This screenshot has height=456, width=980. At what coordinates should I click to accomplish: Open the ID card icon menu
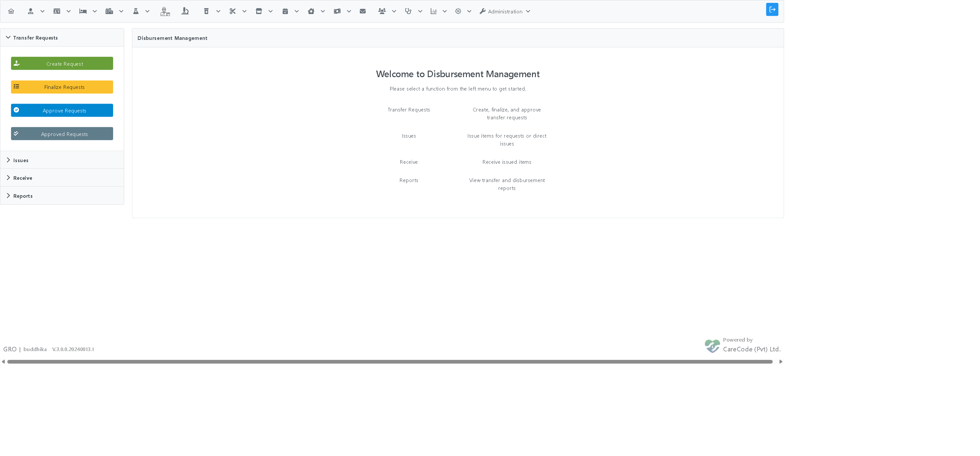click(x=57, y=11)
